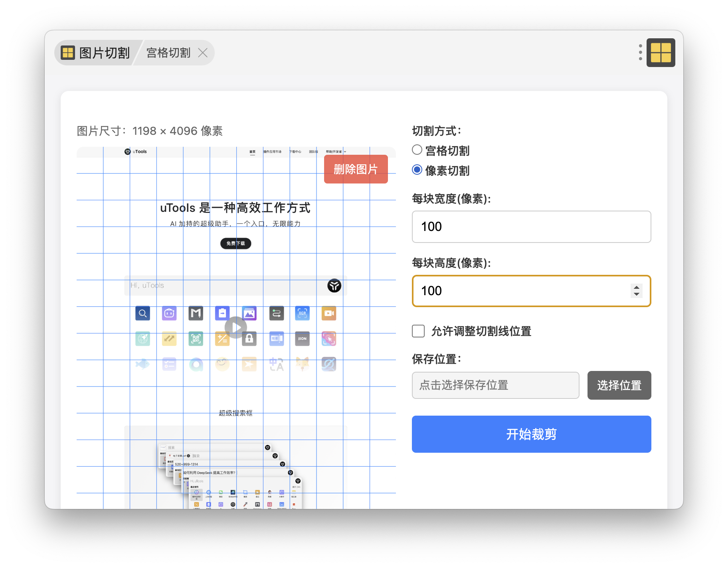Click the orange fox app icon

(303, 364)
